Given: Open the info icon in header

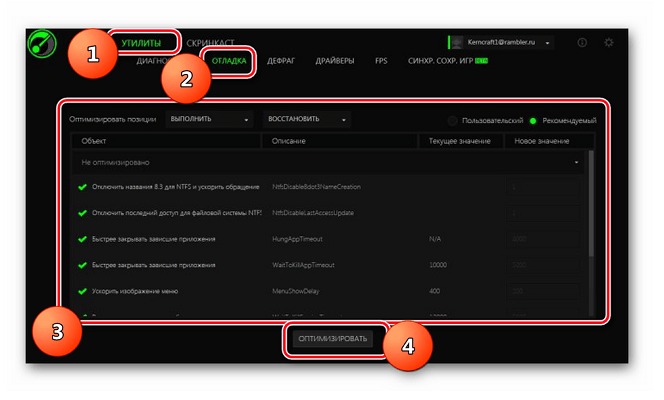Looking at the screenshot, I should tap(582, 43).
